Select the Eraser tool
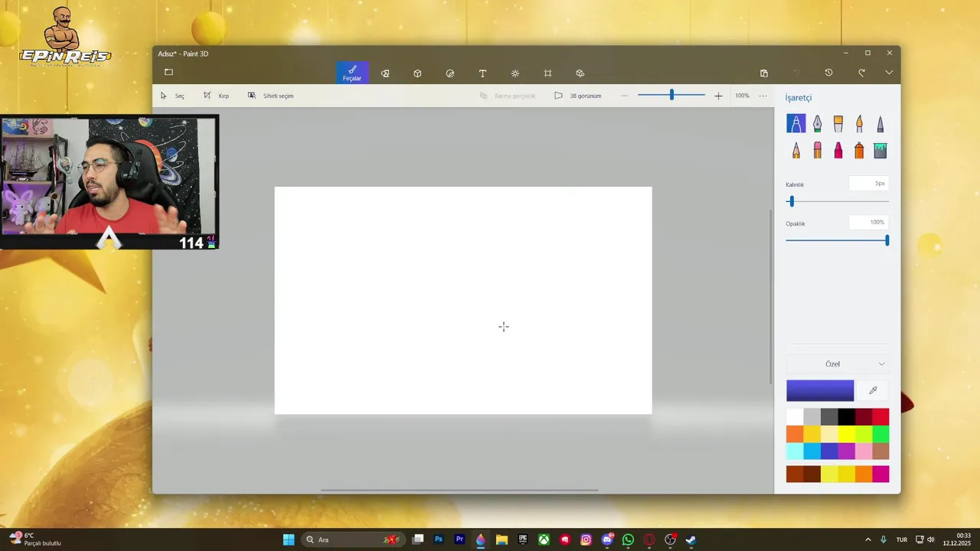The image size is (980, 551). (x=817, y=151)
